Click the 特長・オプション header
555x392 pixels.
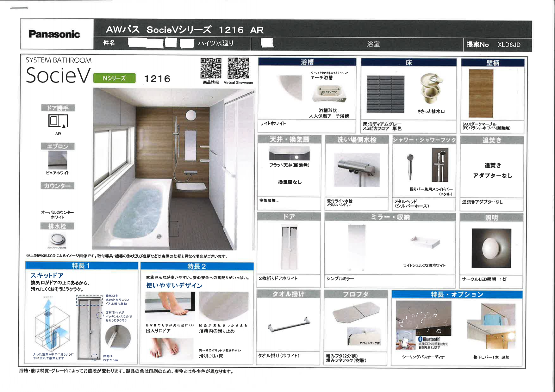tap(457, 294)
